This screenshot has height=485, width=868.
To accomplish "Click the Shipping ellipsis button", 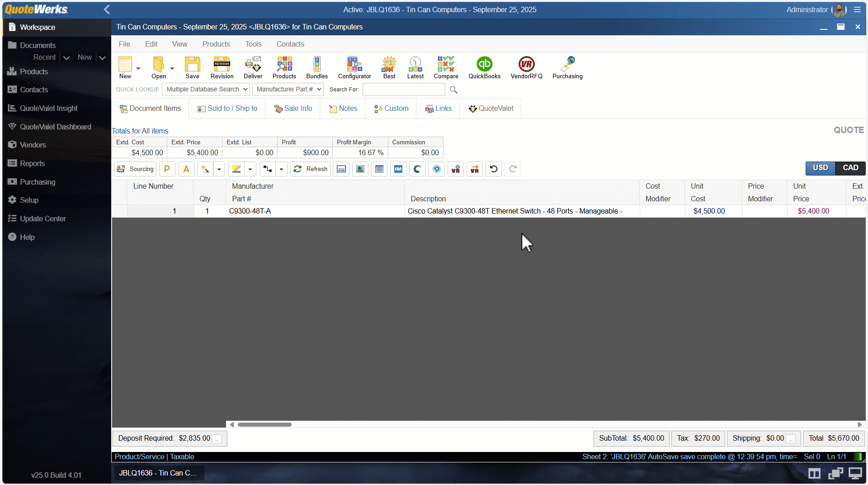I will tap(791, 439).
